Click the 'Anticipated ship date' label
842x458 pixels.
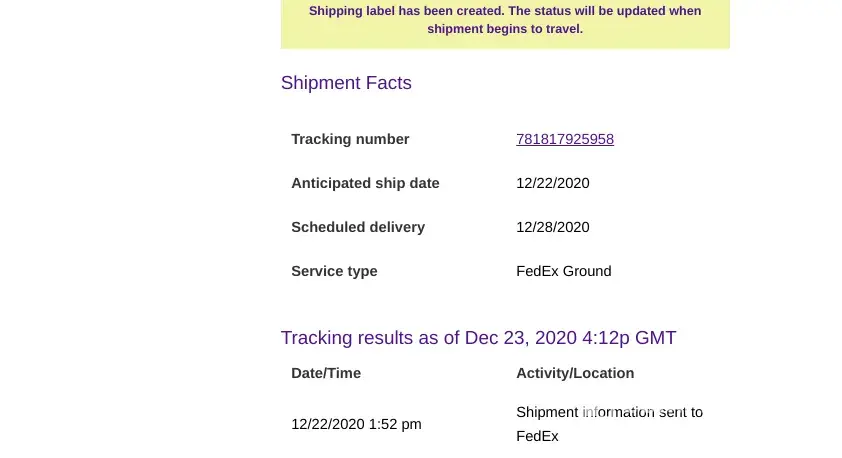(x=365, y=183)
